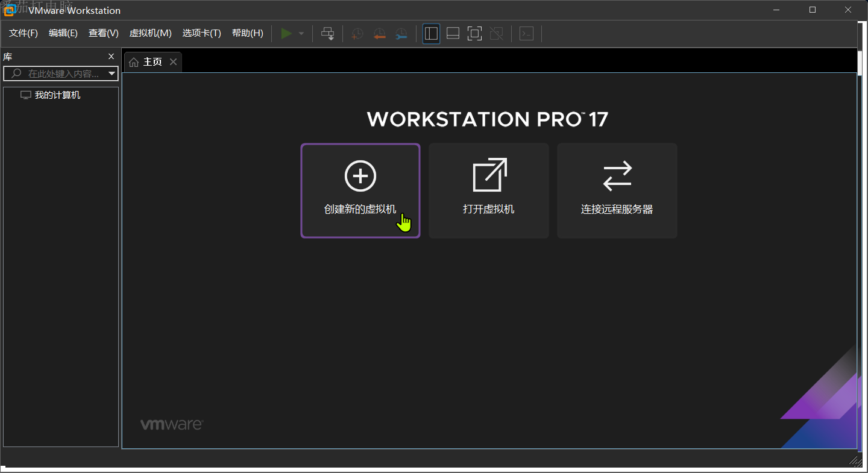Open the 编辑(E) menu
This screenshot has height=473, width=868.
pyautogui.click(x=63, y=33)
